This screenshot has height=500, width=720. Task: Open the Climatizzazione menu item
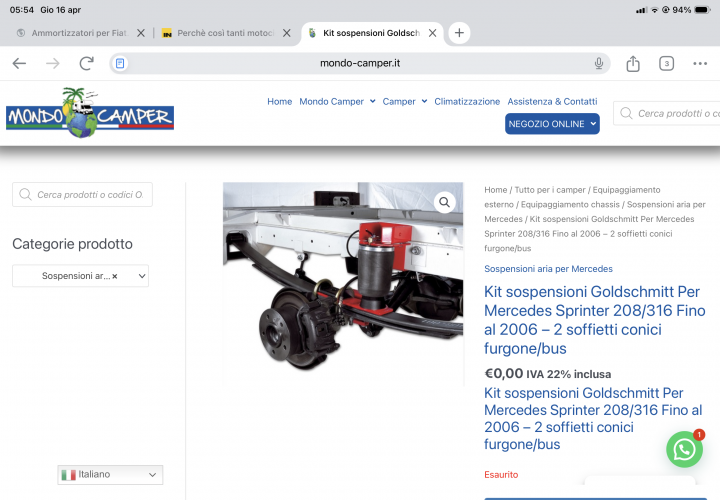coord(467,101)
